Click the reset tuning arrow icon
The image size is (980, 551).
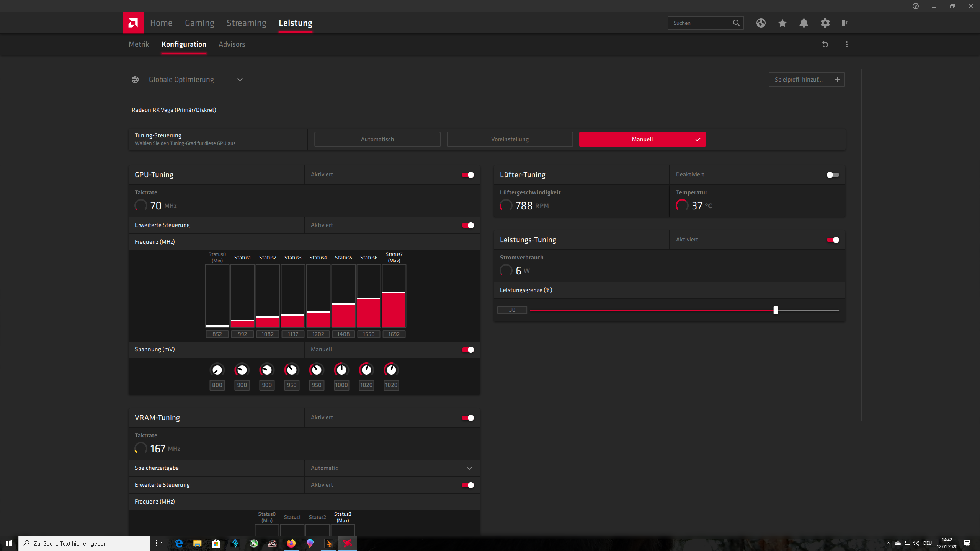[825, 44]
